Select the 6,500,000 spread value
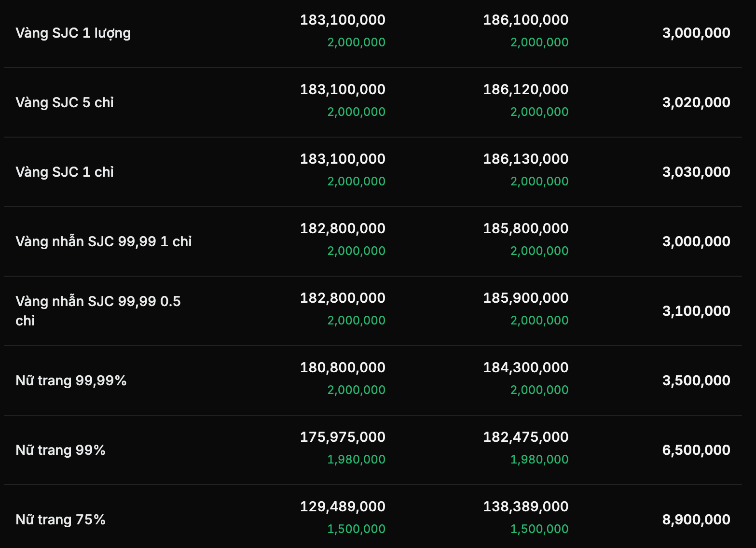Screen dimensions: 756x548 (696, 450)
